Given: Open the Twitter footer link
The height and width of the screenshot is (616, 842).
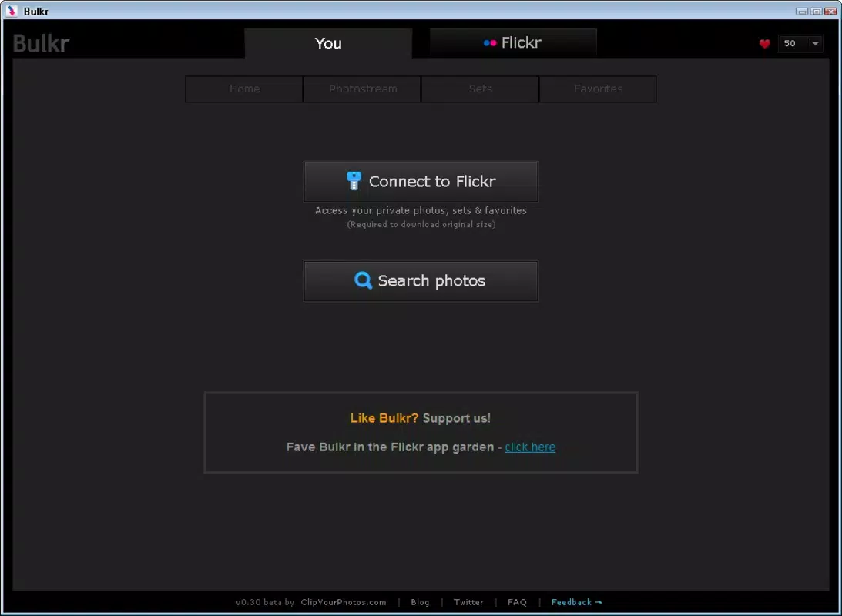Looking at the screenshot, I should [x=468, y=602].
